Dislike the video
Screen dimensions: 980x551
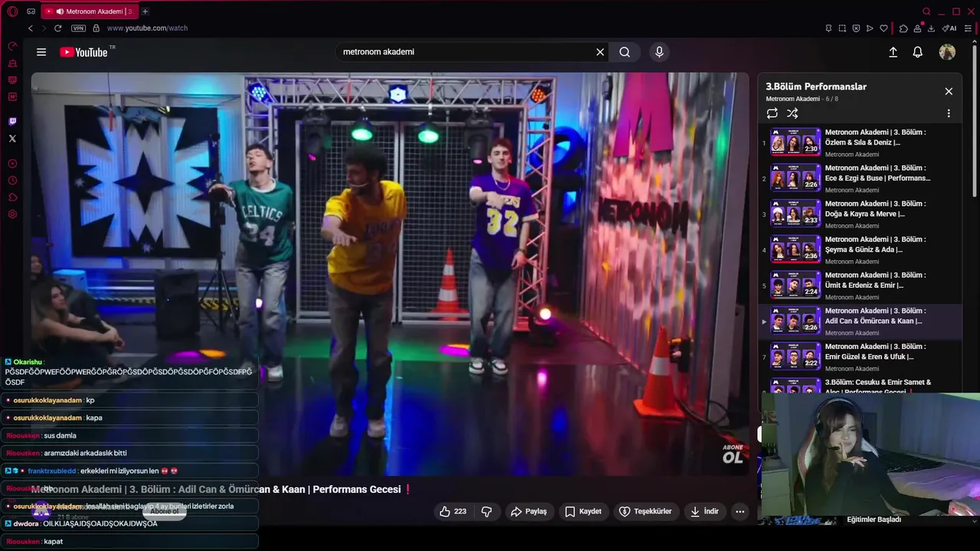pyautogui.click(x=486, y=511)
